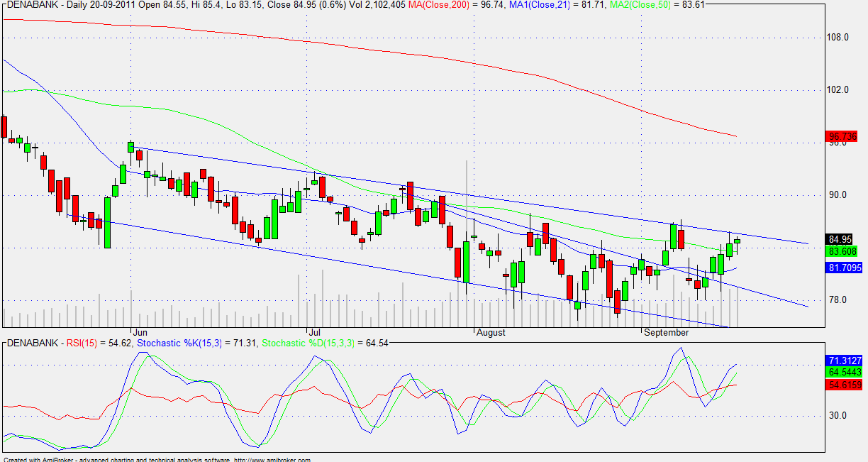This screenshot has height=462, width=868.
Task: Click the black 84.95 close price label
Action: [840, 239]
